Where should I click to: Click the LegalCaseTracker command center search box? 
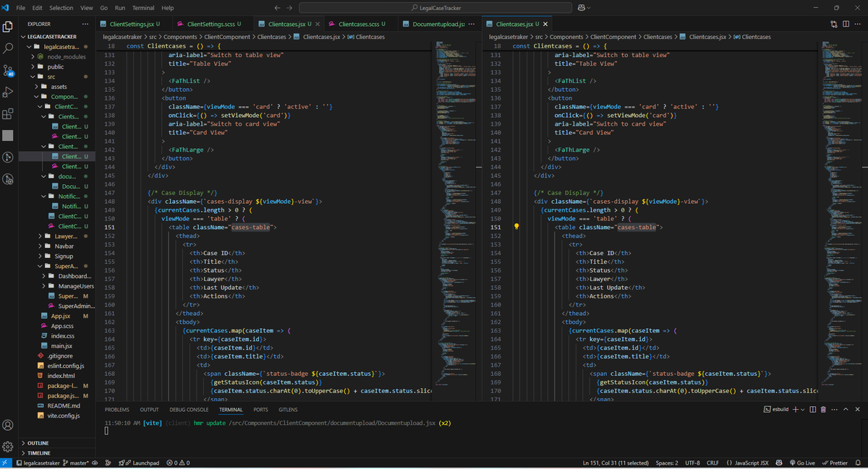tap(437, 7)
